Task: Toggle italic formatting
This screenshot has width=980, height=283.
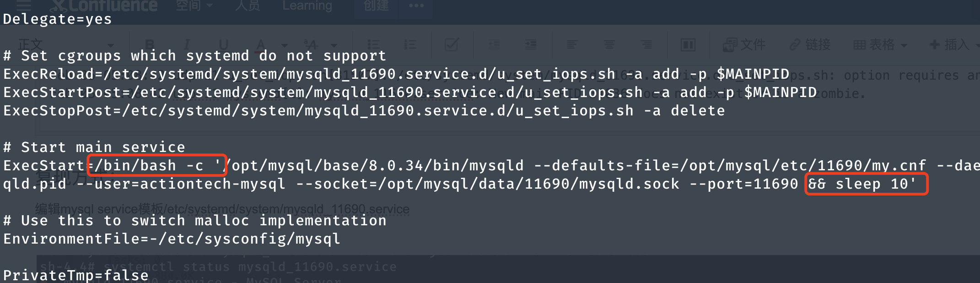Action: pyautogui.click(x=186, y=44)
